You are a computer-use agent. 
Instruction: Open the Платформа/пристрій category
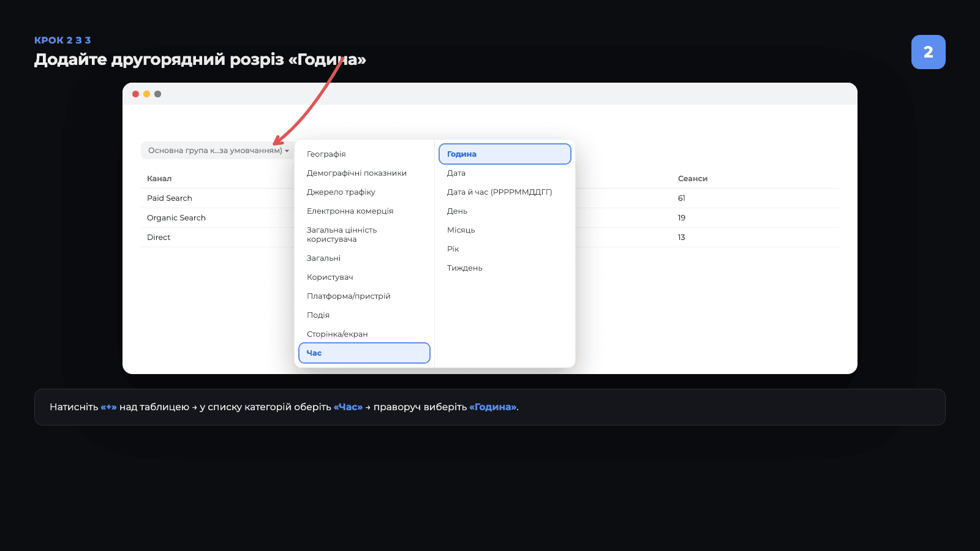[x=349, y=296]
